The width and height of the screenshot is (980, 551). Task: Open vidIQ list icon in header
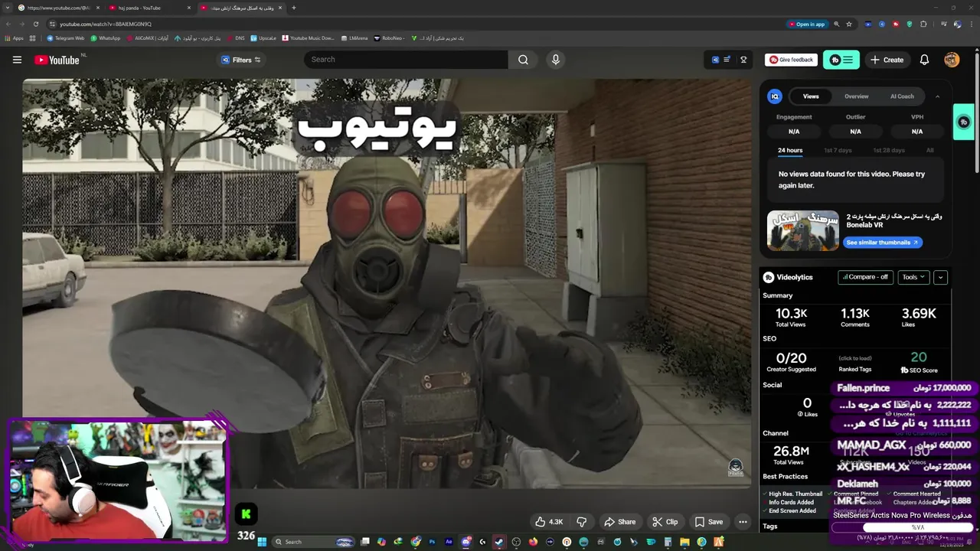pos(727,60)
